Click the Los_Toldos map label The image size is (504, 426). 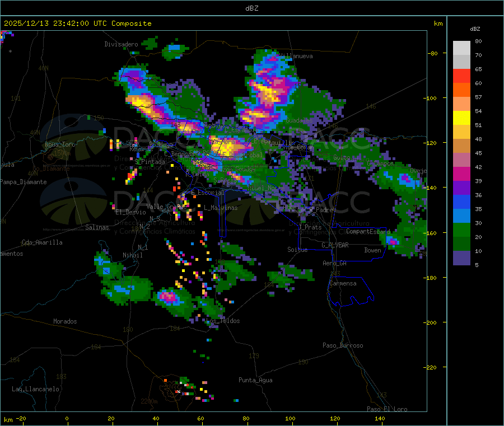point(222,321)
